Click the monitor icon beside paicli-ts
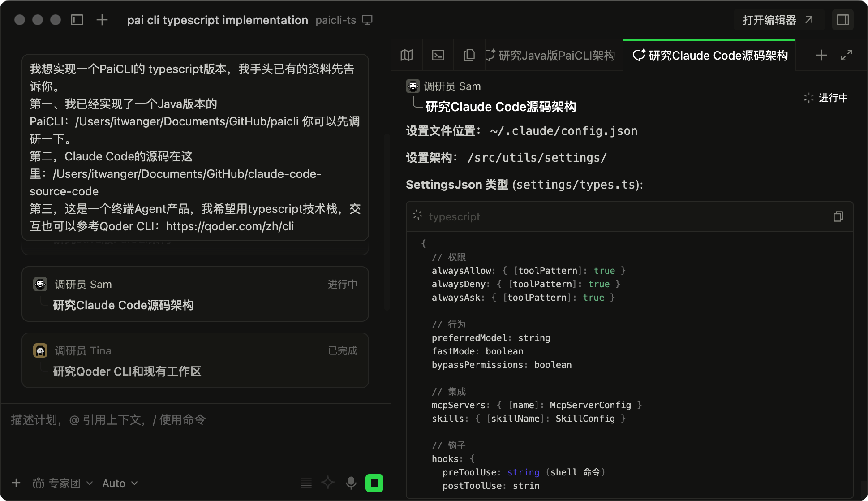 367,20
